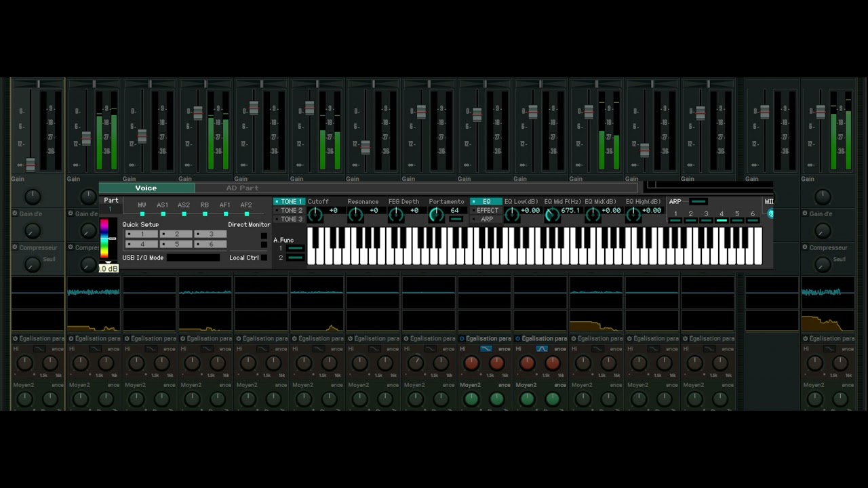Toggle the Local Ctrl checkbox
Viewport: 868px width, 488px height.
pos(264,258)
